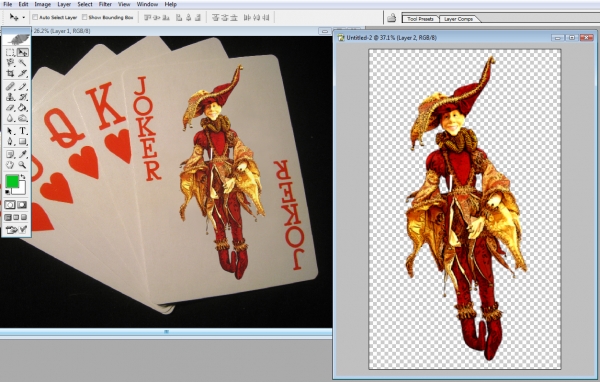Select the Eyedropper tool
Image resolution: width=600 pixels, height=382 pixels.
point(23,154)
